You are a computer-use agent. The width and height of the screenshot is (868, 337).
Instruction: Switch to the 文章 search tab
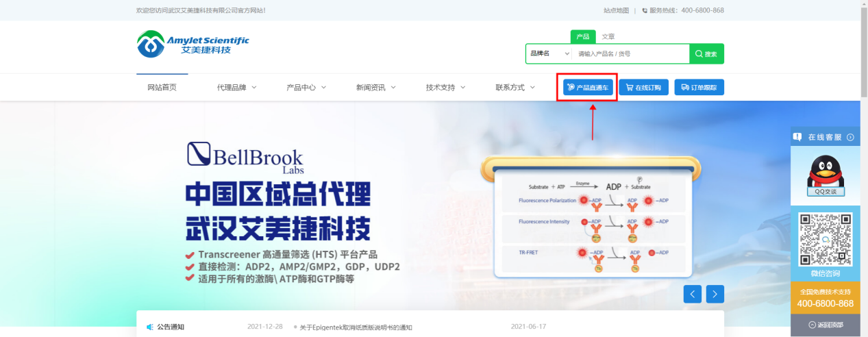608,37
